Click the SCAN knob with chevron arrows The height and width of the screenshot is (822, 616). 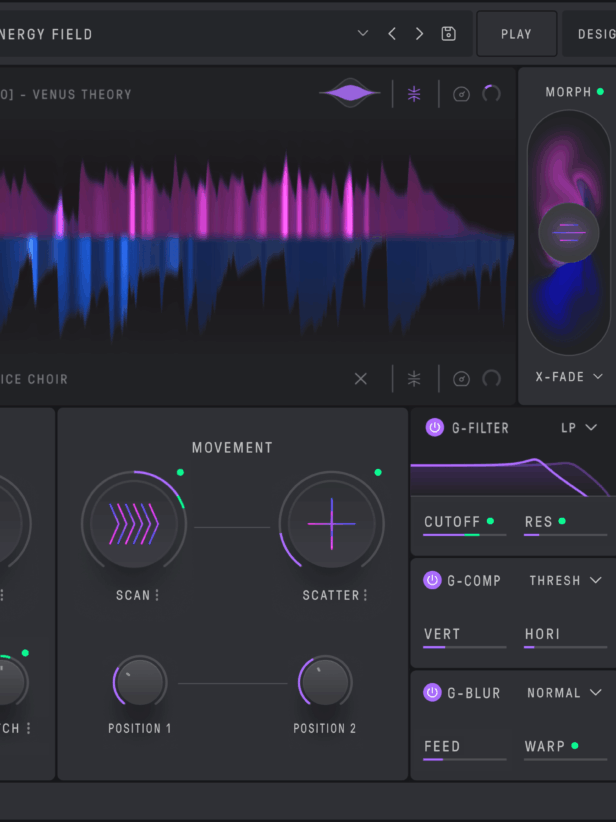pyautogui.click(x=134, y=523)
